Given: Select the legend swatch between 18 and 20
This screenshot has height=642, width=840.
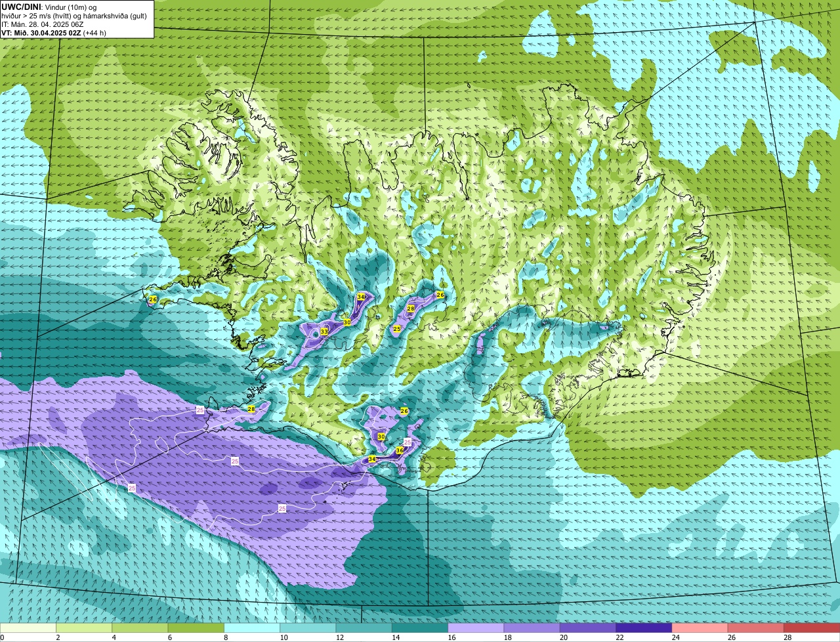Looking at the screenshot, I should click(532, 628).
